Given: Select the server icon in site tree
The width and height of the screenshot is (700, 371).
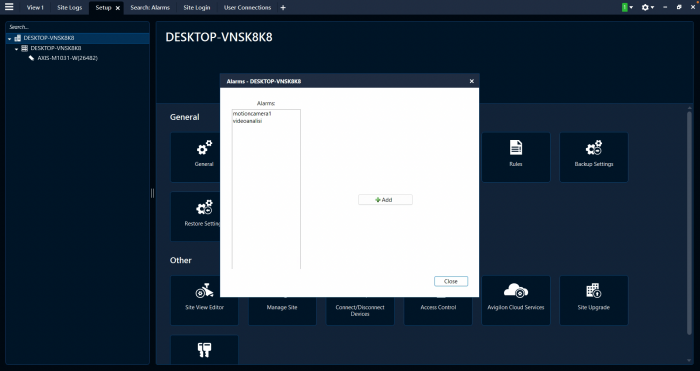Looking at the screenshot, I should [25, 48].
